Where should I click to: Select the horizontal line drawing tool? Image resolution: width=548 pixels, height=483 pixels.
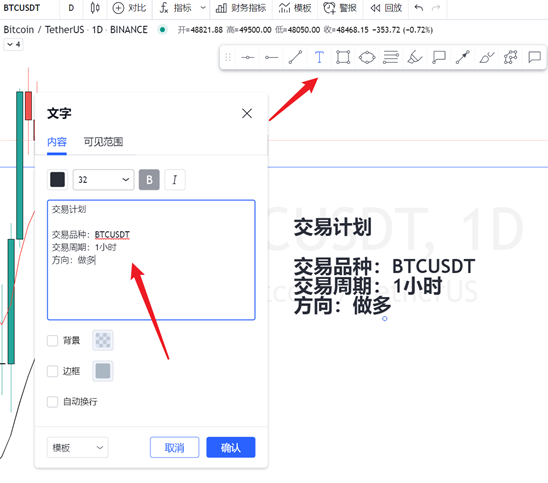[247, 57]
